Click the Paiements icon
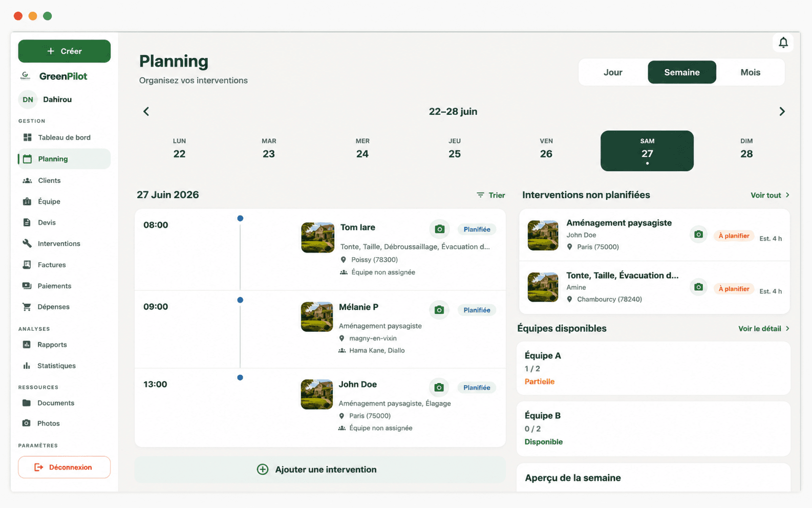 pos(27,286)
